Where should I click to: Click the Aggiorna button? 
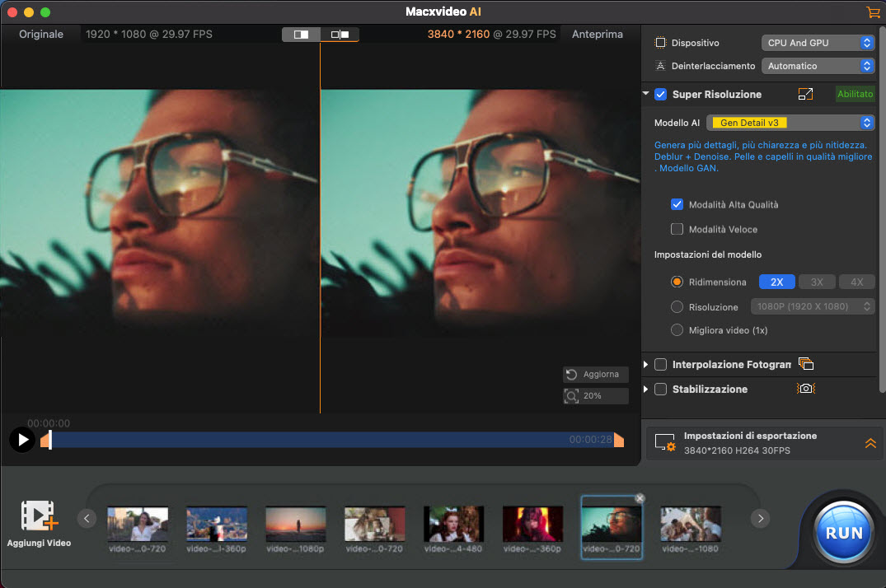[x=595, y=374]
